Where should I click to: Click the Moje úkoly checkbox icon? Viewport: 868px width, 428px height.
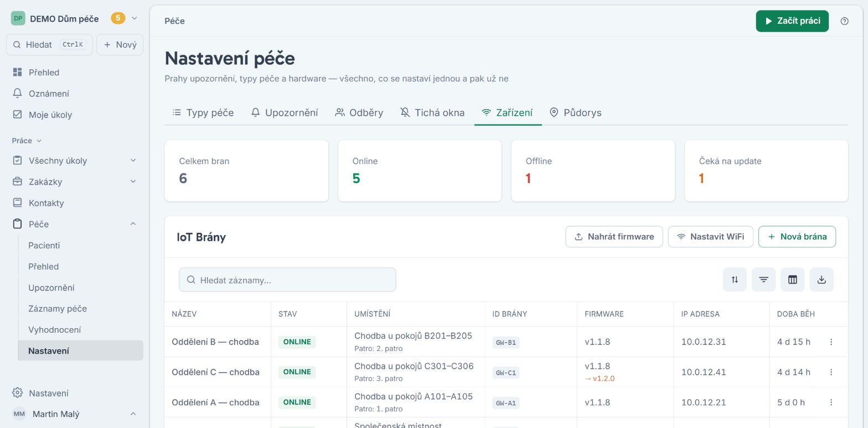click(17, 115)
